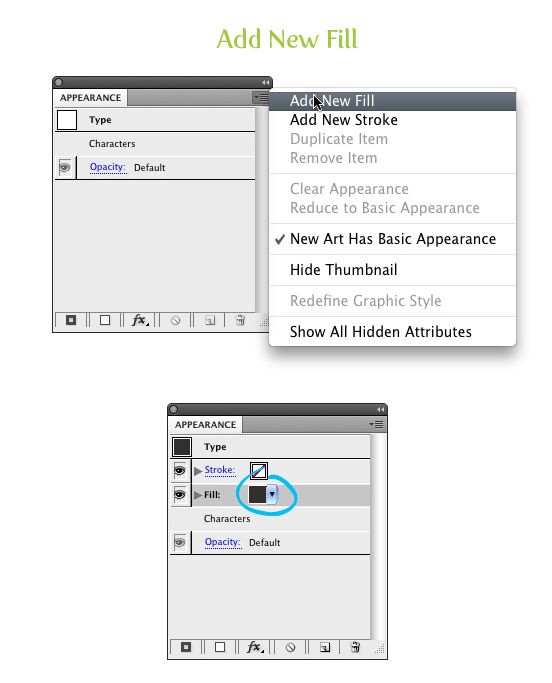
Task: Toggle visibility eye of Stroke row
Action: point(180,471)
